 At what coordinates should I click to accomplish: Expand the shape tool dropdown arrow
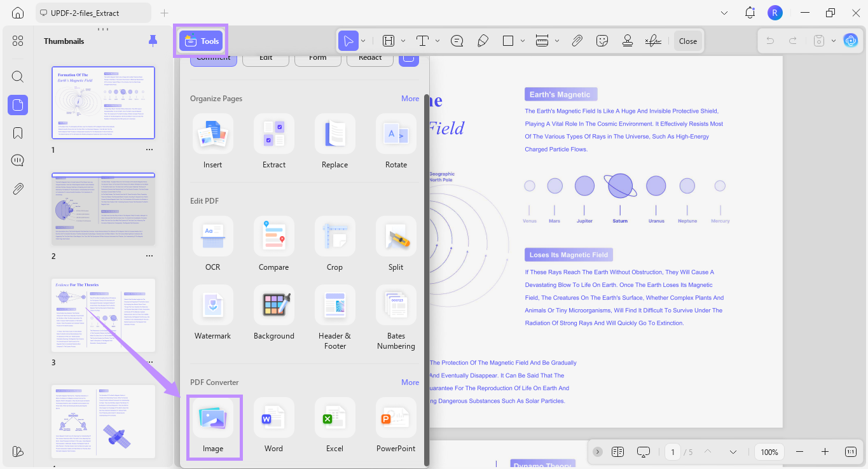pos(522,40)
